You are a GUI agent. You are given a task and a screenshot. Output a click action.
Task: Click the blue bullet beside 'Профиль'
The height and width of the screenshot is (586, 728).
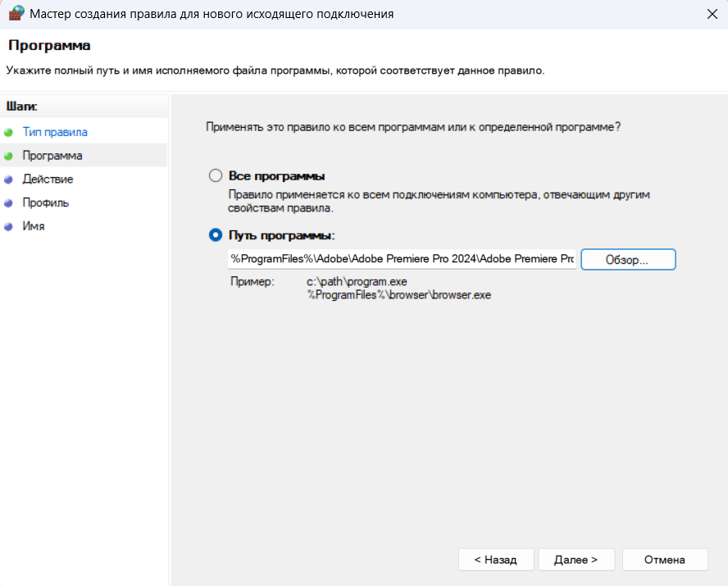(x=9, y=202)
